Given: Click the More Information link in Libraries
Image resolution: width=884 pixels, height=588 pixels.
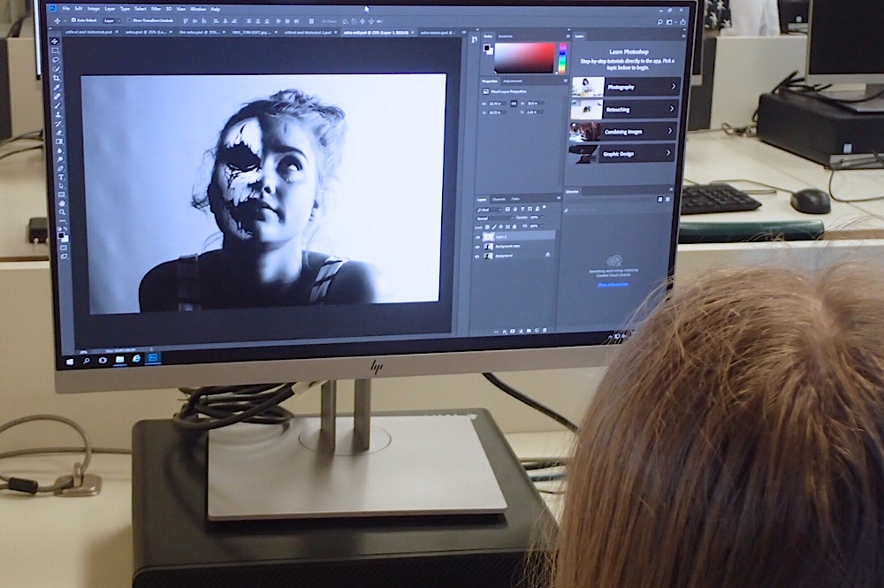Looking at the screenshot, I should click(614, 285).
